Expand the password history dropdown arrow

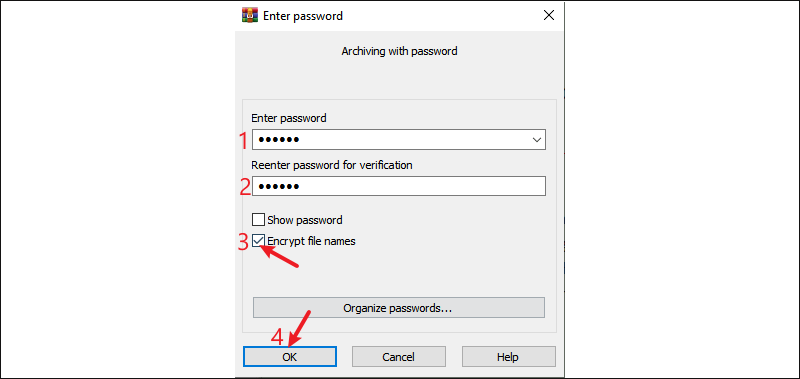click(x=537, y=139)
